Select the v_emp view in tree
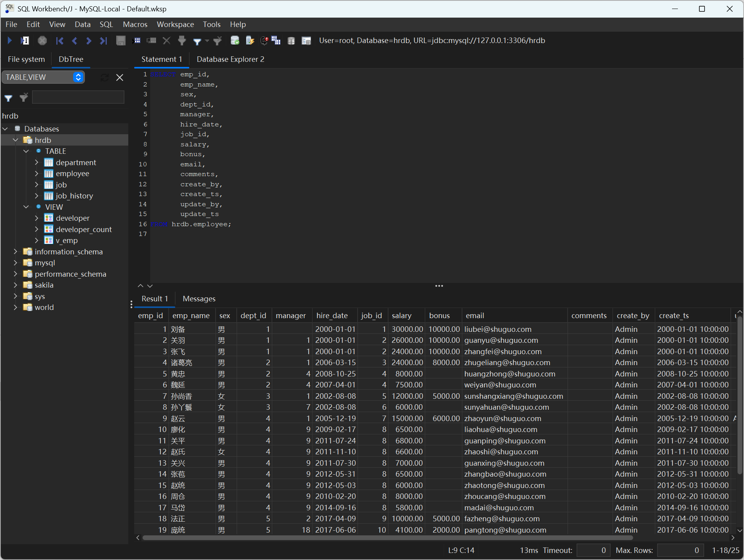Image resolution: width=744 pixels, height=560 pixels. point(66,240)
